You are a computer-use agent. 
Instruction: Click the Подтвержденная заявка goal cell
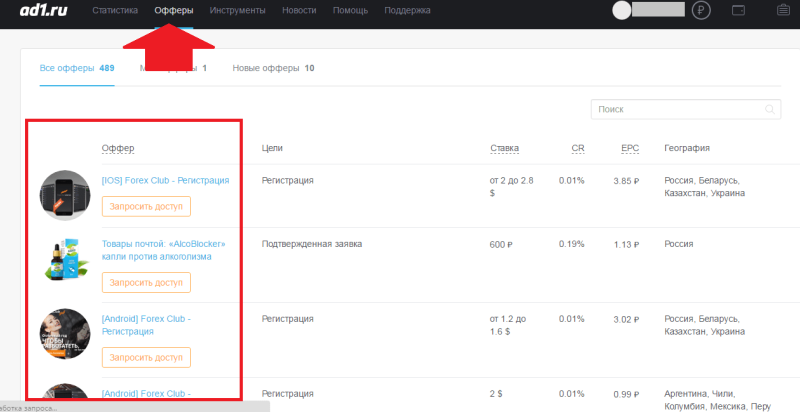[x=312, y=244]
